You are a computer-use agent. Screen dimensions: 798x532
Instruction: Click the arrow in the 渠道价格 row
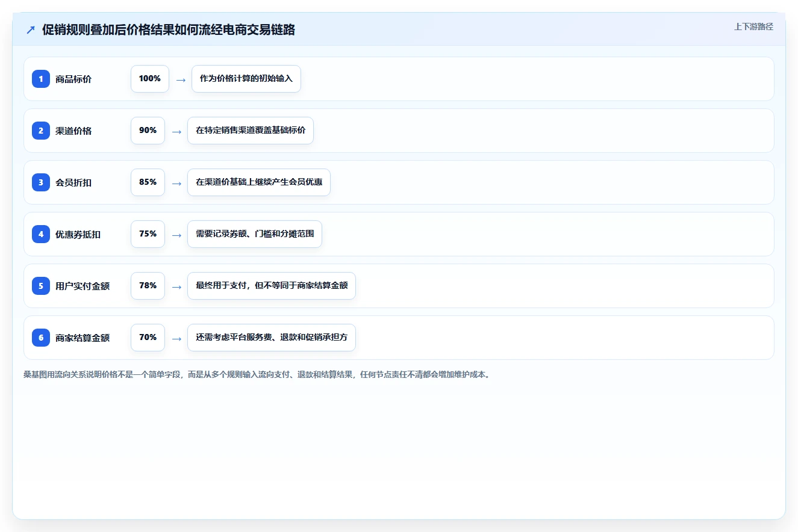176,131
